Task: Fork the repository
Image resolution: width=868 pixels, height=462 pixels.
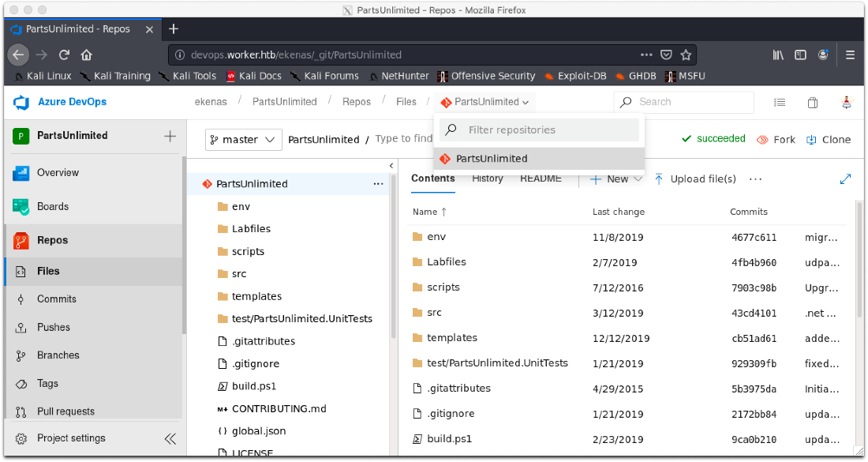Action: 776,140
